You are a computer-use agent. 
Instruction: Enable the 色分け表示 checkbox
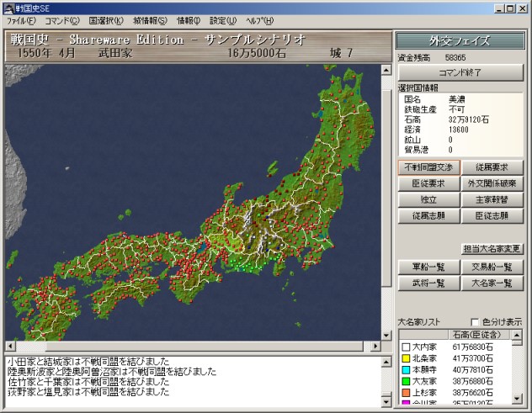click(x=475, y=322)
